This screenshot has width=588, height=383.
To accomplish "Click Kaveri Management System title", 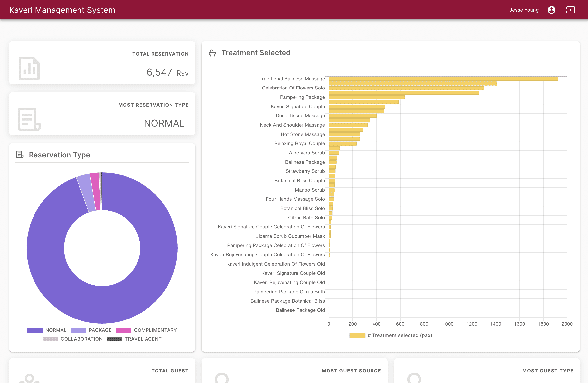I will pos(62,10).
